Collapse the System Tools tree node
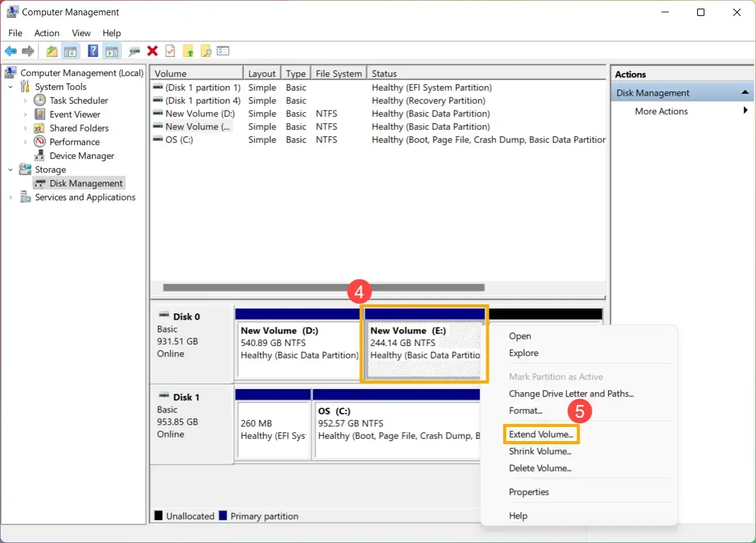Image resolution: width=756 pixels, height=543 pixels. click(11, 87)
